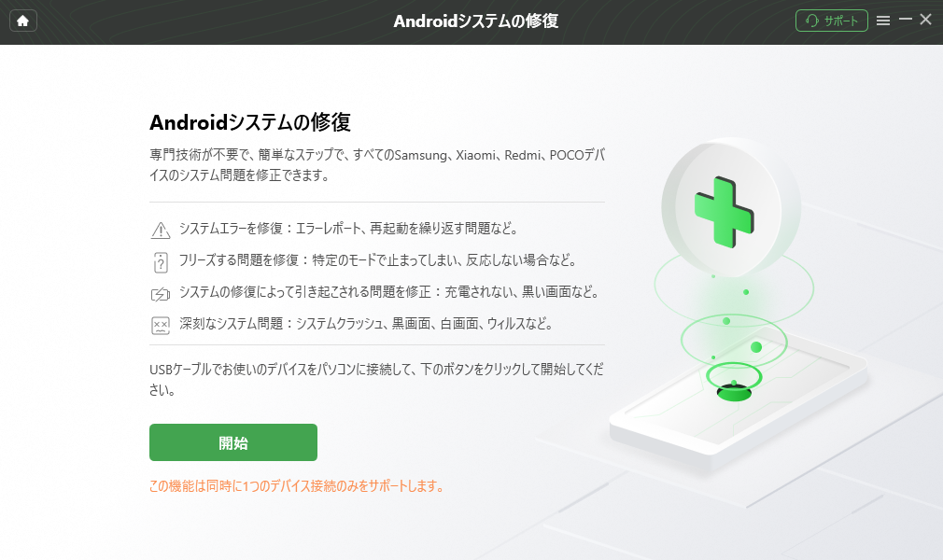Click the title bar Androidシステムの修復 text
The width and height of the screenshot is (943, 560).
(x=476, y=21)
